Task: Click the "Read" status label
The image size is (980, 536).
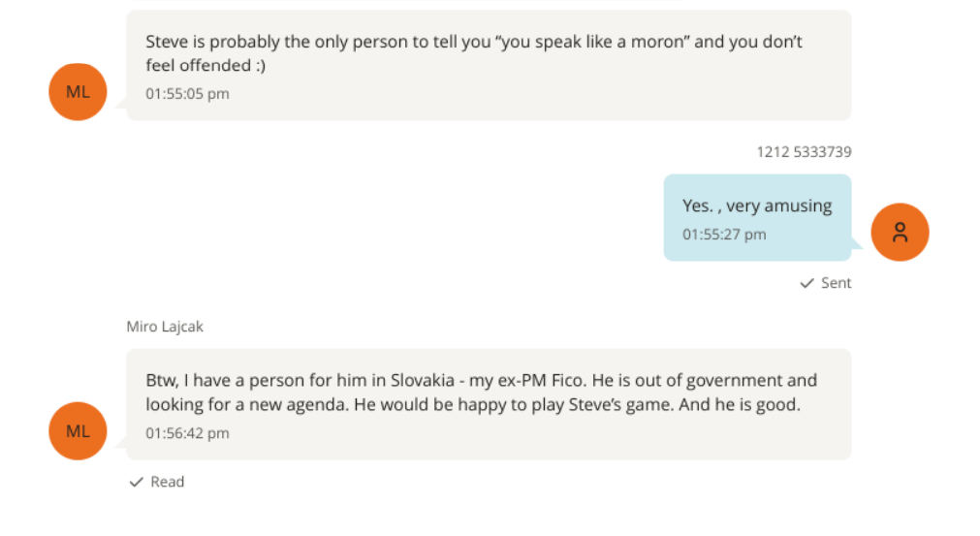Action: (x=167, y=482)
